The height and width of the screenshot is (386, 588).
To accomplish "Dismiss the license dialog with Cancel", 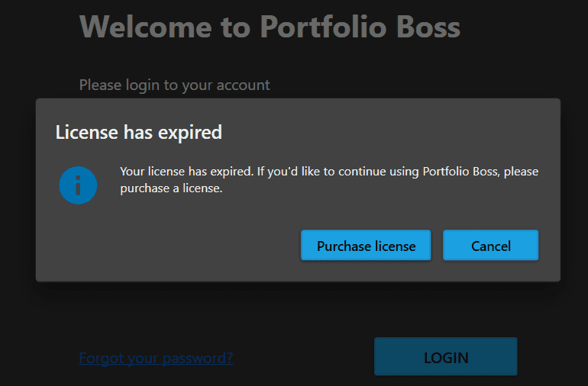I will tap(490, 246).
